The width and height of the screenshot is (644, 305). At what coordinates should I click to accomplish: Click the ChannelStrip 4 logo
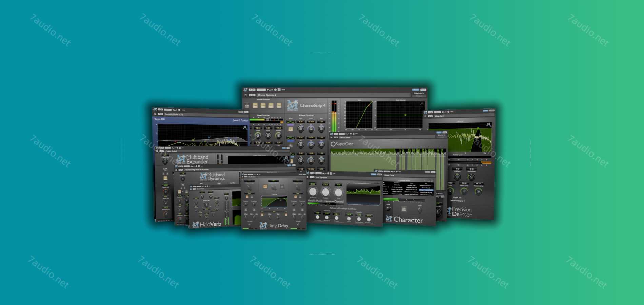306,106
